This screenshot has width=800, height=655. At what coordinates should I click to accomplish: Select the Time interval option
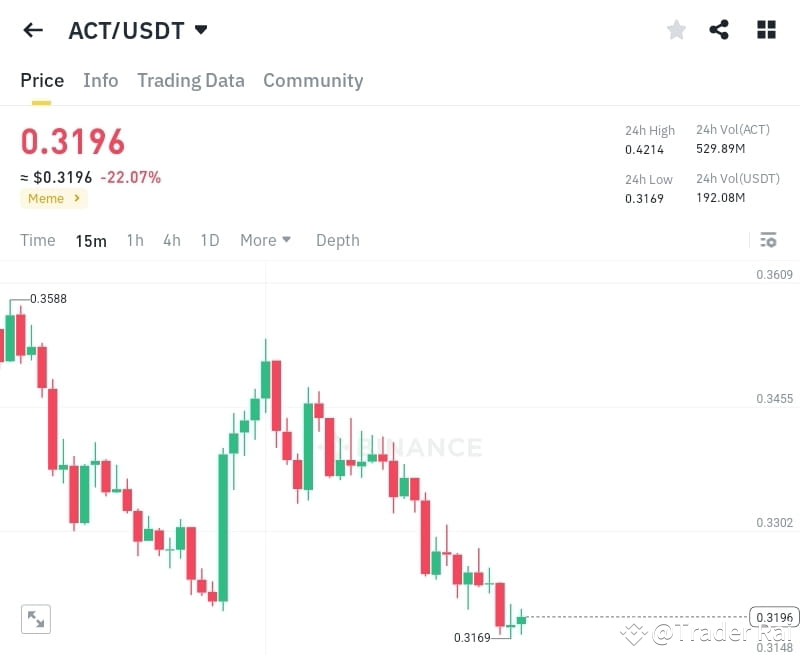coord(38,240)
